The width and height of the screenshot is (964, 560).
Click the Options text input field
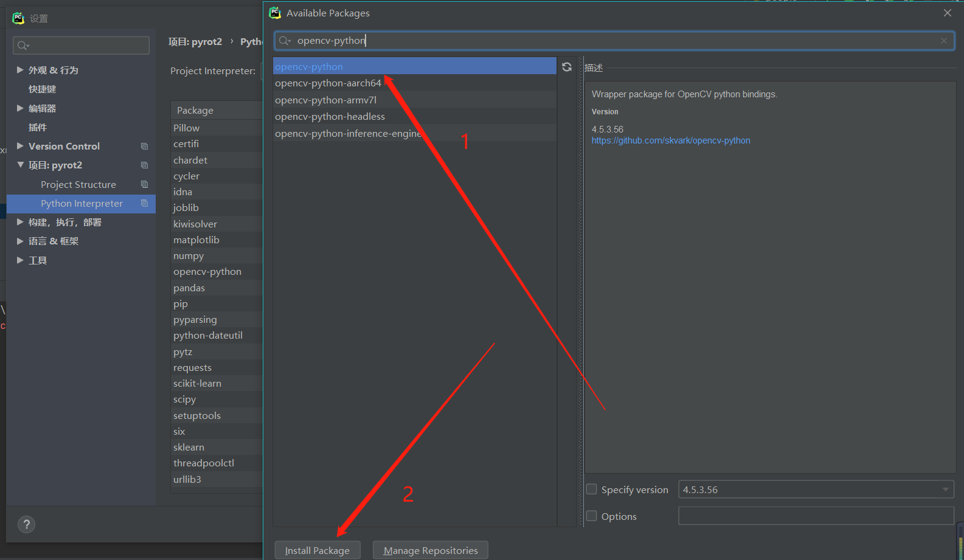click(816, 516)
